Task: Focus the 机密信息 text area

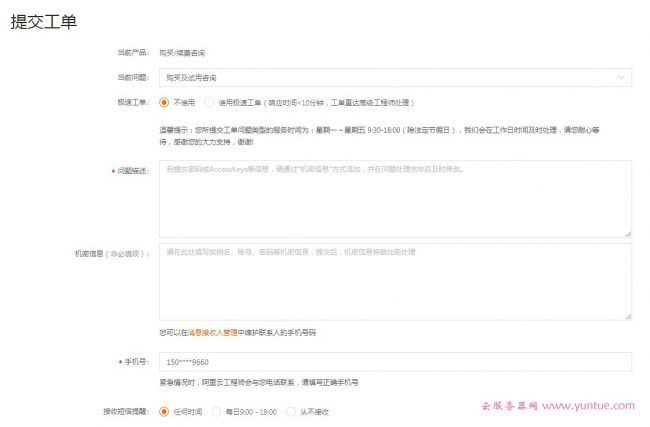Action: 395,281
